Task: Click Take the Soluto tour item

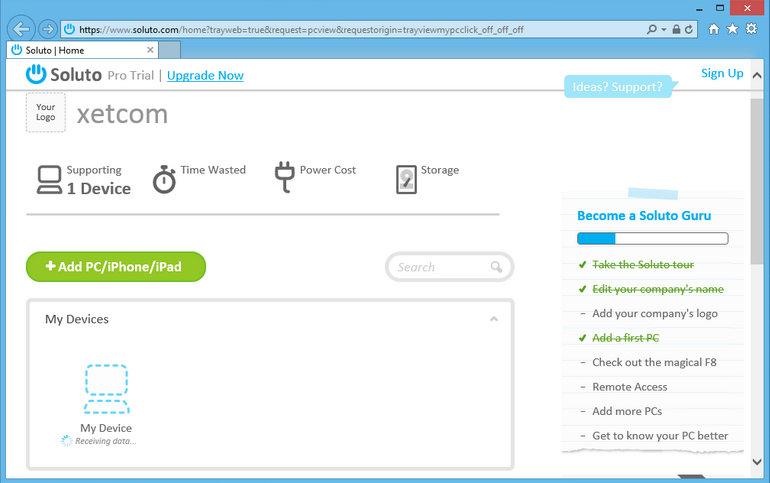Action: tap(643, 265)
